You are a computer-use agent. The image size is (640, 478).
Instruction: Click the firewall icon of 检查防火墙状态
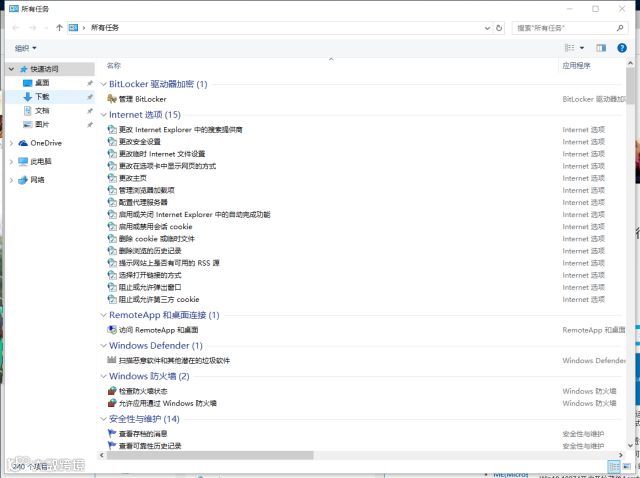112,391
